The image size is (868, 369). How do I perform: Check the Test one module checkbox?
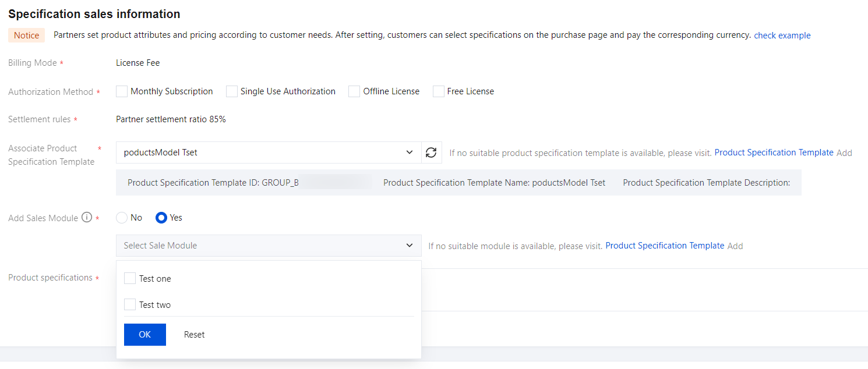pyautogui.click(x=130, y=278)
